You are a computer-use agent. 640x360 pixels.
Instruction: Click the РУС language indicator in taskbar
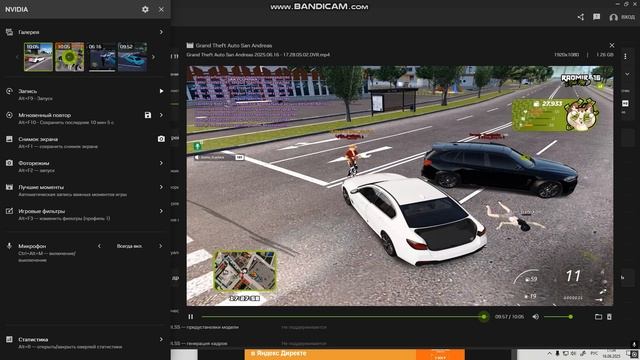594,353
